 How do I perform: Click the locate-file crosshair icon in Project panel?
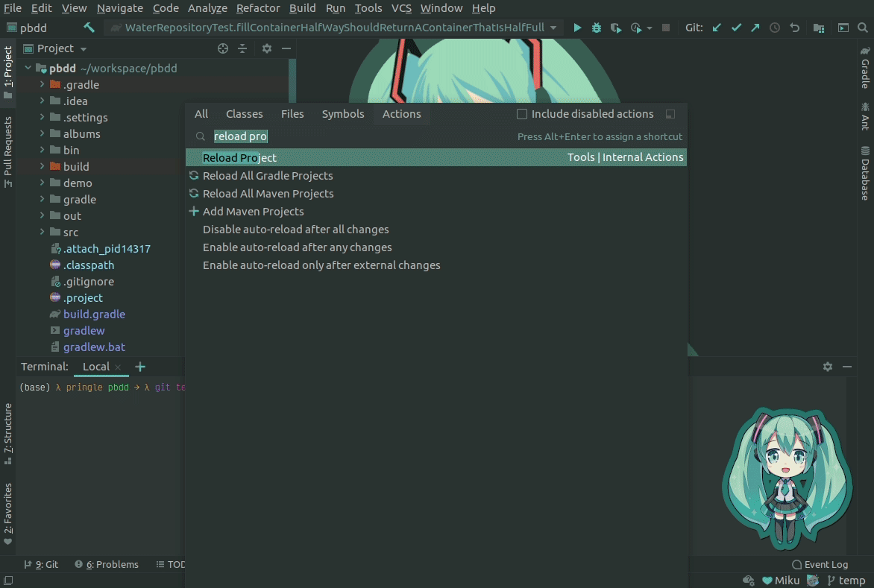(223, 48)
